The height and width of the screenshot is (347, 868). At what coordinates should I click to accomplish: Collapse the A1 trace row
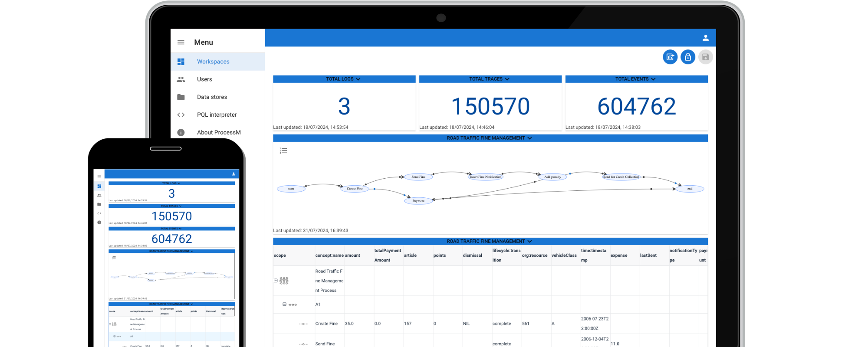point(285,304)
